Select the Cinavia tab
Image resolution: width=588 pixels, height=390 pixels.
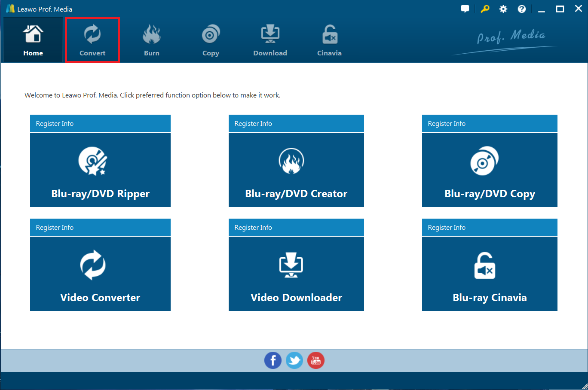tap(329, 40)
